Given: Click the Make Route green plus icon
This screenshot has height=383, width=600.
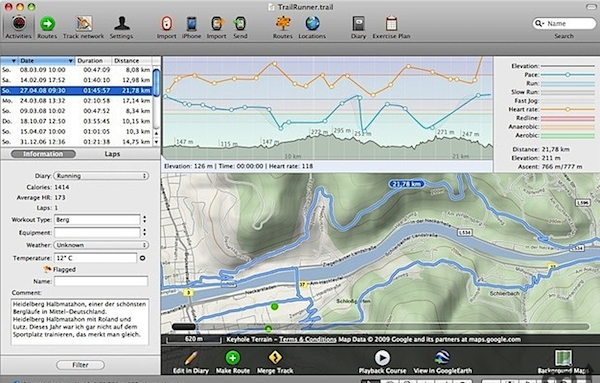Looking at the screenshot, I should point(233,358).
